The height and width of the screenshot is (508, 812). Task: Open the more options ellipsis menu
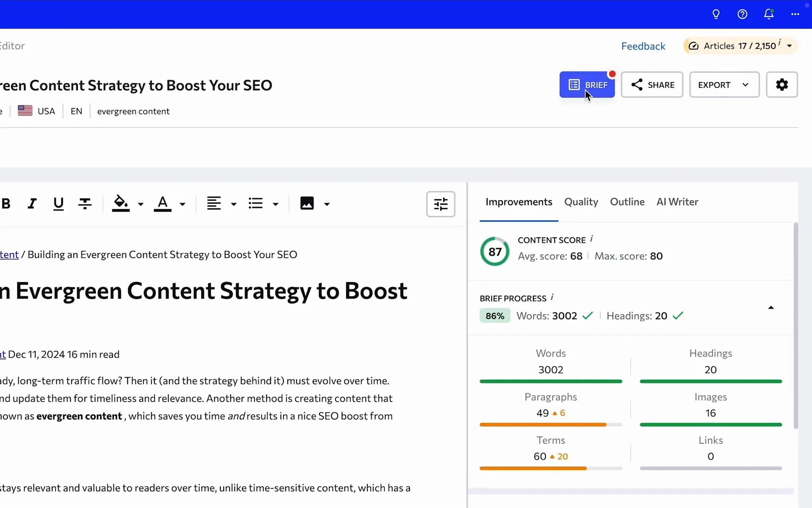pyautogui.click(x=795, y=14)
